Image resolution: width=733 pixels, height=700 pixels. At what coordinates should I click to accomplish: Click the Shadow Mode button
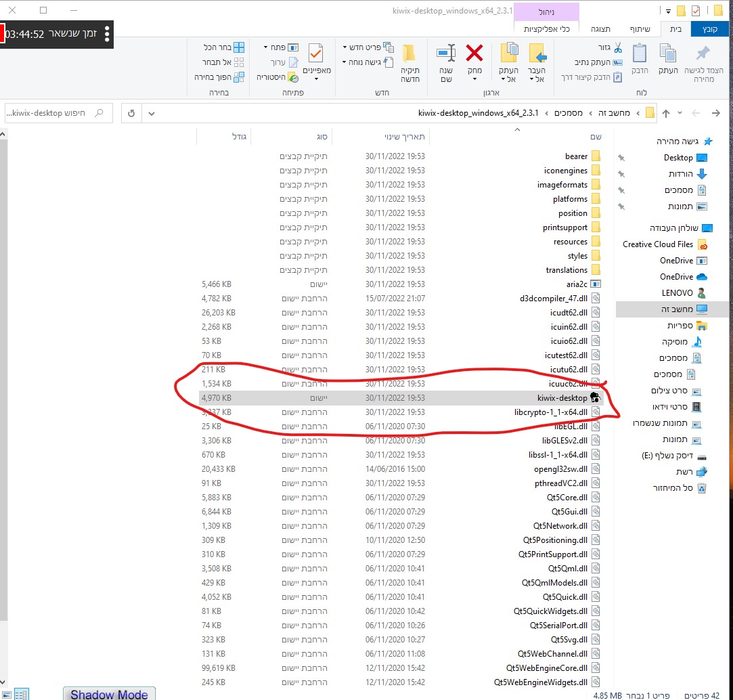click(x=110, y=694)
